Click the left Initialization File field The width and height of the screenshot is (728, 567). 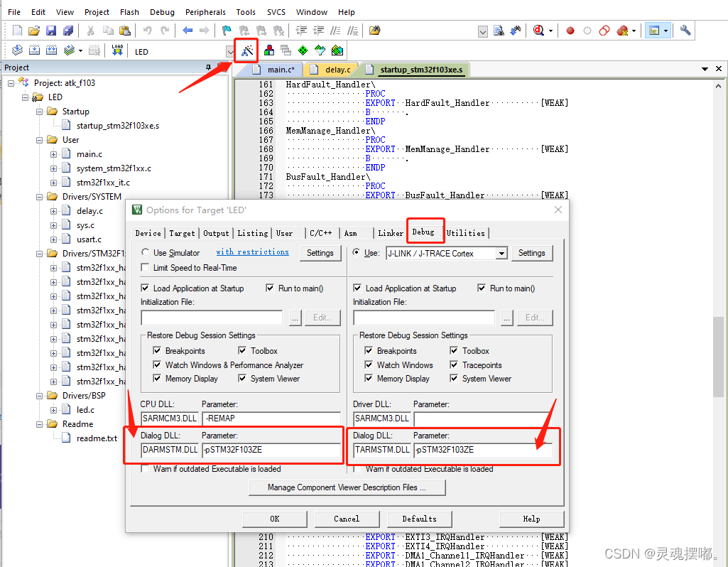tap(212, 318)
